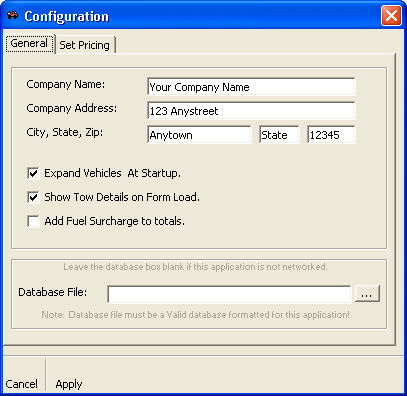This screenshot has width=407, height=396.
Task: Open the database file browse button
Action: point(367,294)
